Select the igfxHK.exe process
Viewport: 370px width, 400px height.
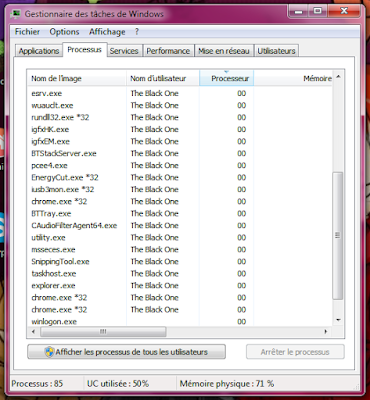click(x=180, y=129)
